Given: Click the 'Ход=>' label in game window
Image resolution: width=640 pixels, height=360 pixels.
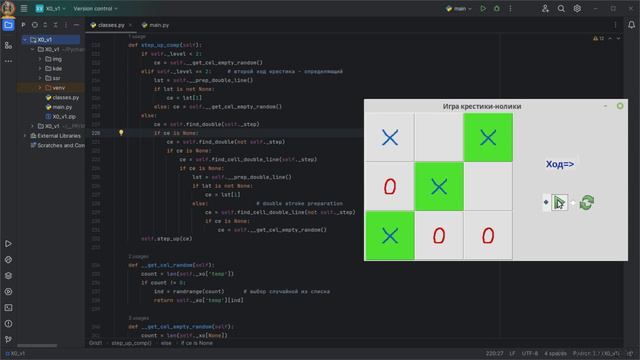Looking at the screenshot, I should tap(560, 164).
